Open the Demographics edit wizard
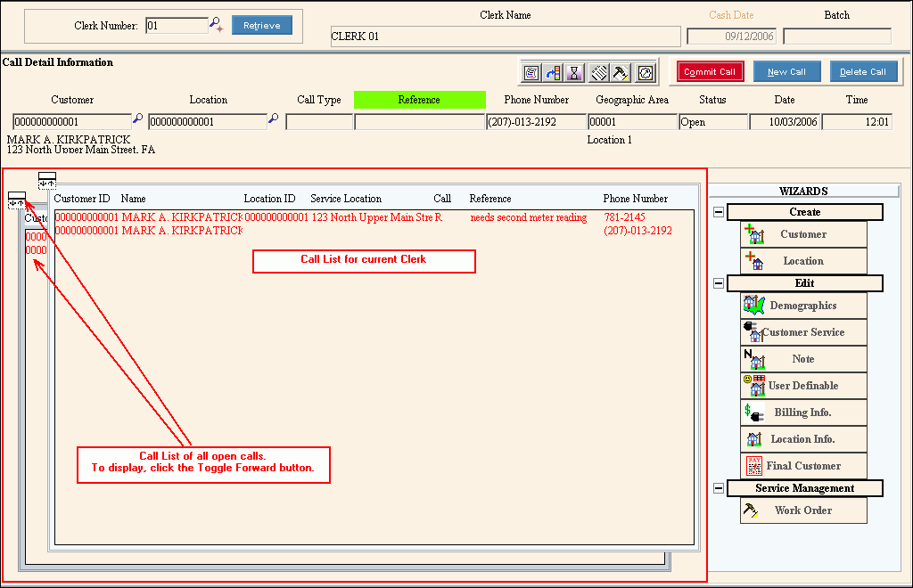The height and width of the screenshot is (588, 913). (802, 306)
